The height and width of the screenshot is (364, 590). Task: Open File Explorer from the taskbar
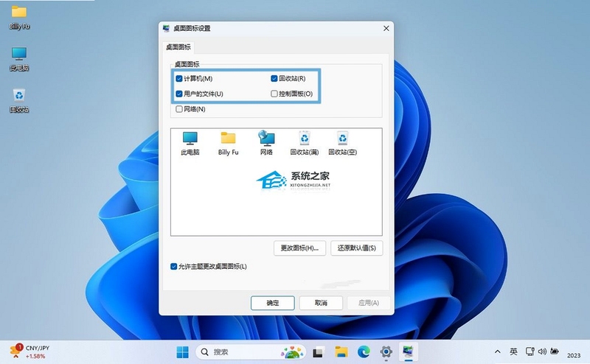pos(341,352)
